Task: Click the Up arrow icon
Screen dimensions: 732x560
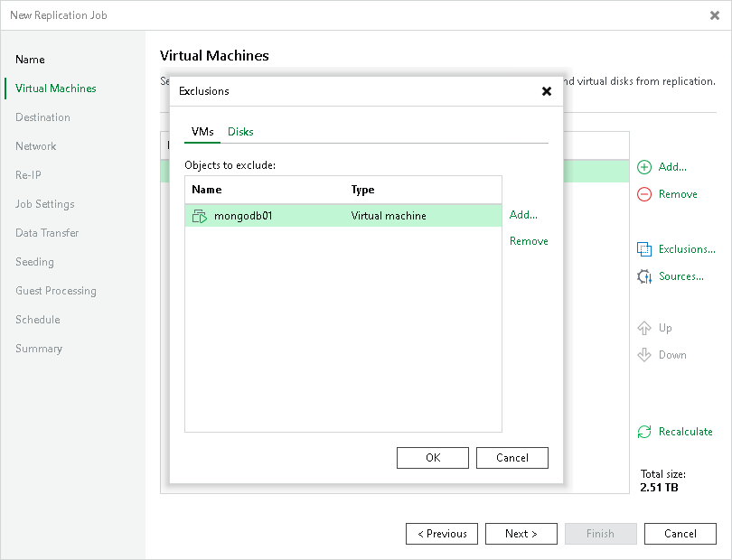Action: (x=644, y=328)
